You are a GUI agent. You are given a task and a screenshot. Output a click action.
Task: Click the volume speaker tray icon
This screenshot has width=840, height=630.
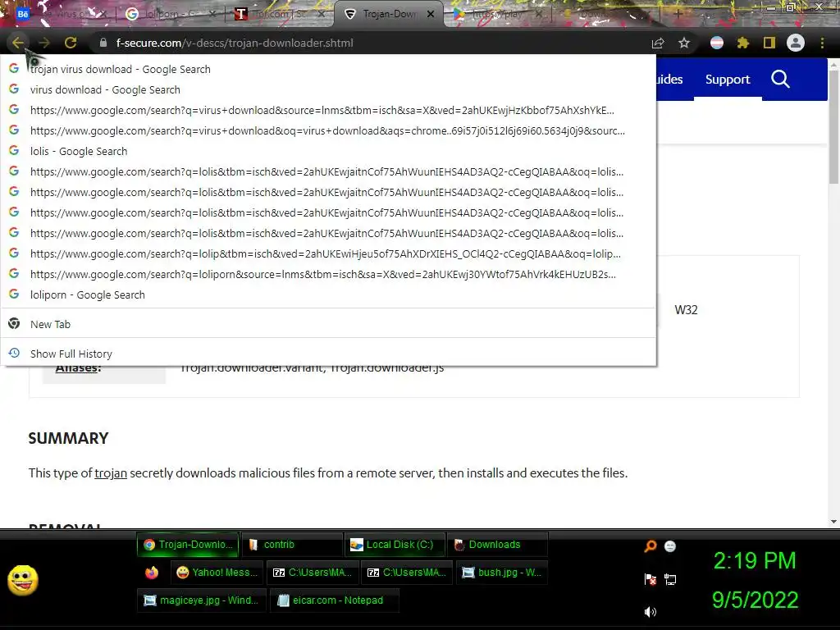[651, 612]
